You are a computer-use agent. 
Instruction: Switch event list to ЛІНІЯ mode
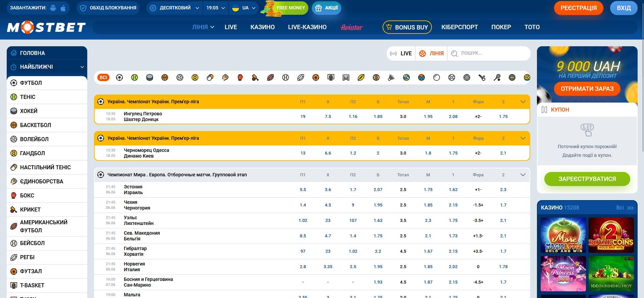point(432,53)
